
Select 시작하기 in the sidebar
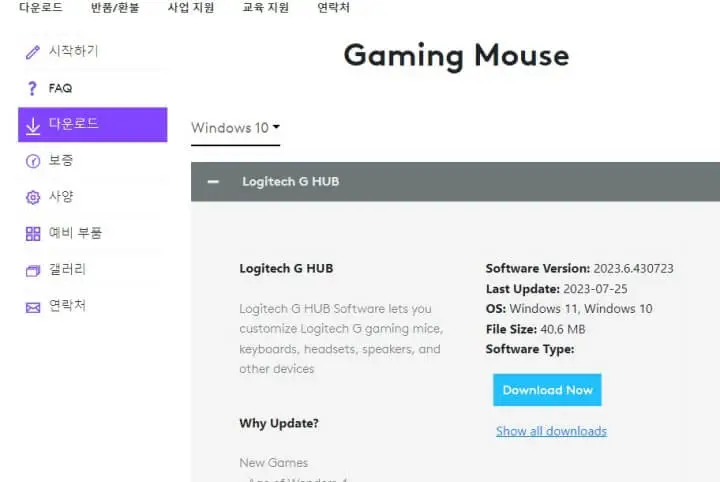[73, 50]
